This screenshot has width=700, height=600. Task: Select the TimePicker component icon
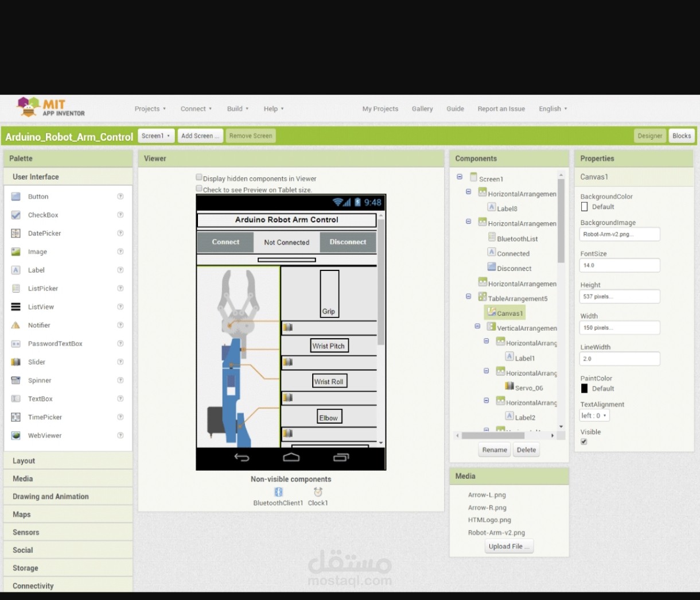pos(16,417)
